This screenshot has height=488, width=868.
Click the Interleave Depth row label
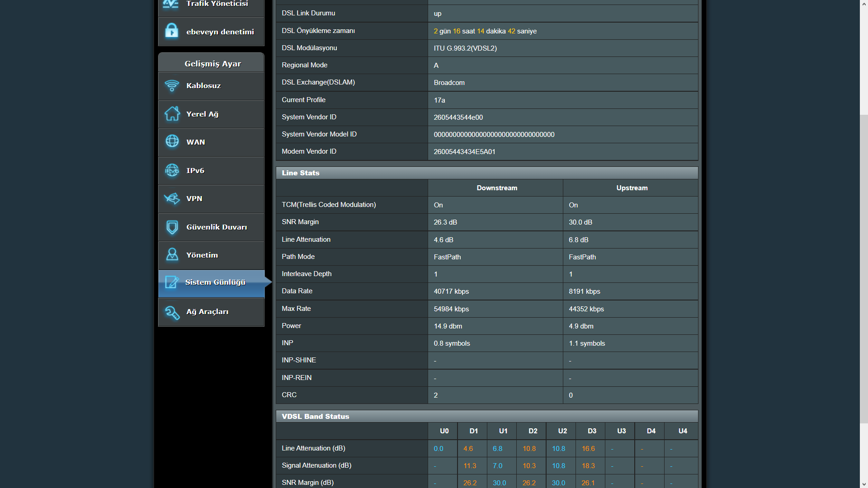click(x=307, y=274)
